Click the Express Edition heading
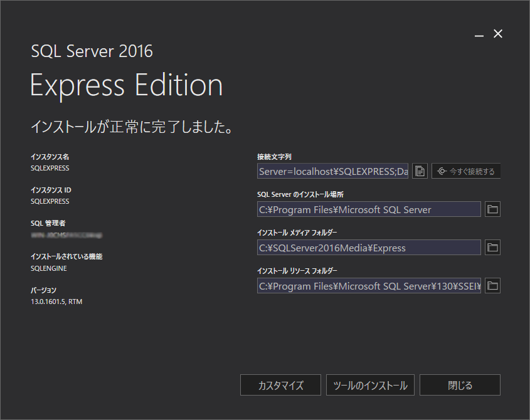530x420 pixels. pos(127,85)
